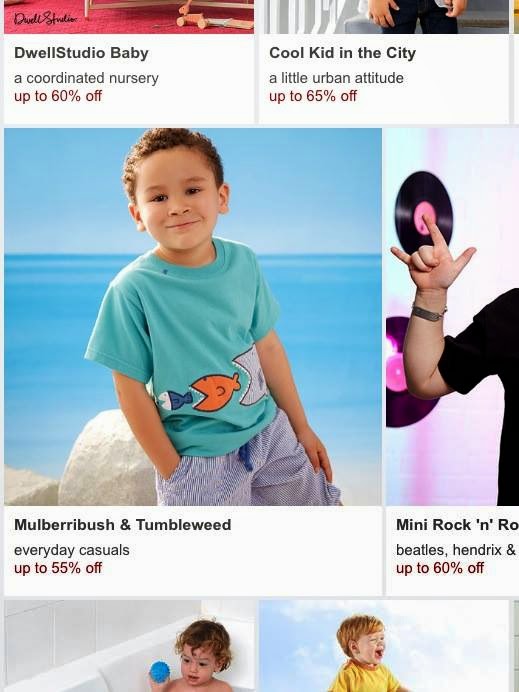Open the baby in bathtub sale image

coord(129,646)
